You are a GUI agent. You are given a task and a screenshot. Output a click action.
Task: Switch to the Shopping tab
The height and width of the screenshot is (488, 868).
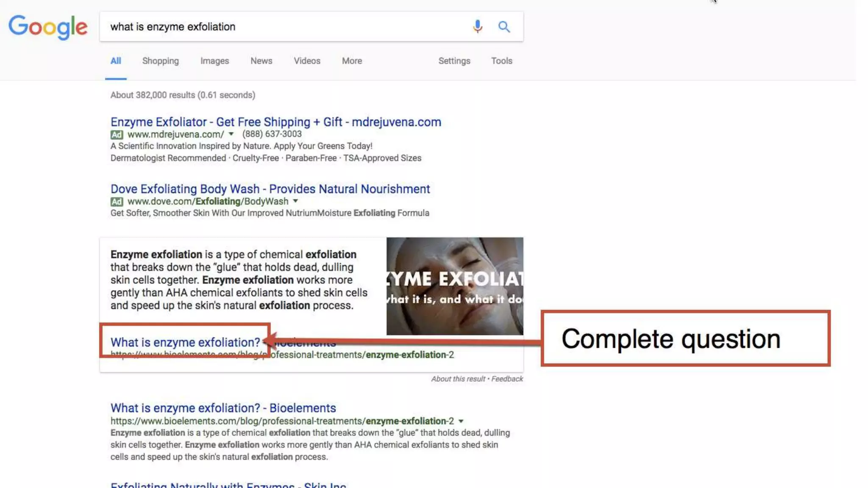(x=160, y=61)
